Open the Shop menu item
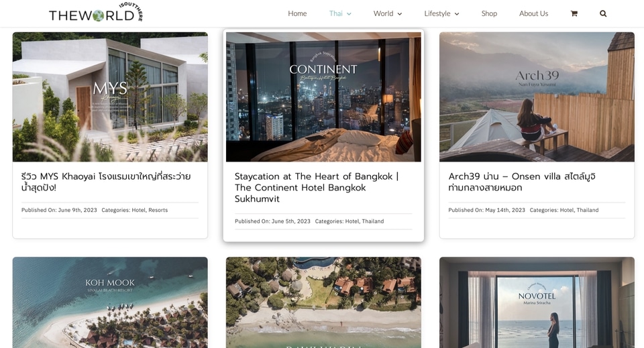The width and height of the screenshot is (644, 348). (x=489, y=13)
